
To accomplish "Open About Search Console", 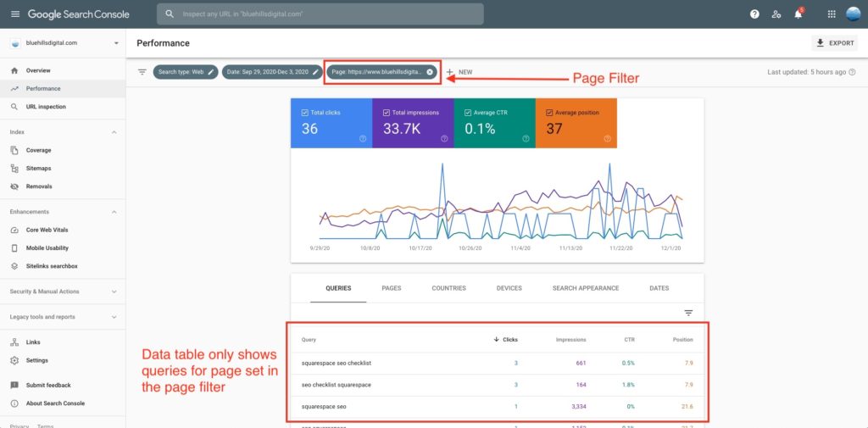I will (63, 403).
